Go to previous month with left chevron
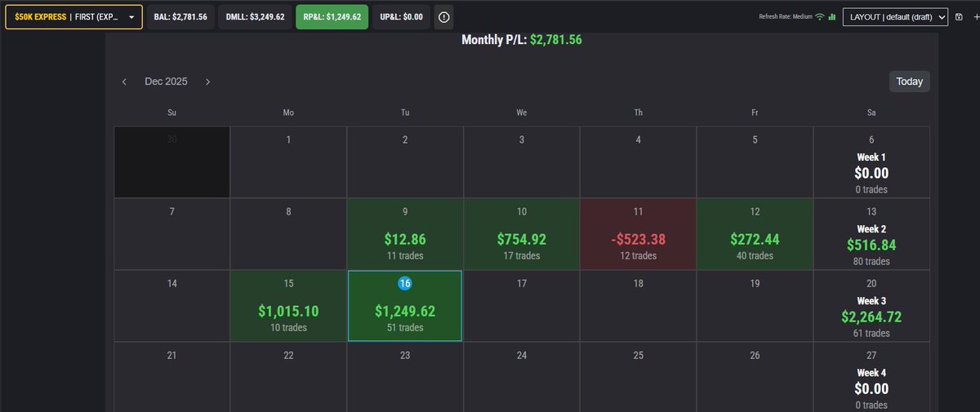 (124, 82)
